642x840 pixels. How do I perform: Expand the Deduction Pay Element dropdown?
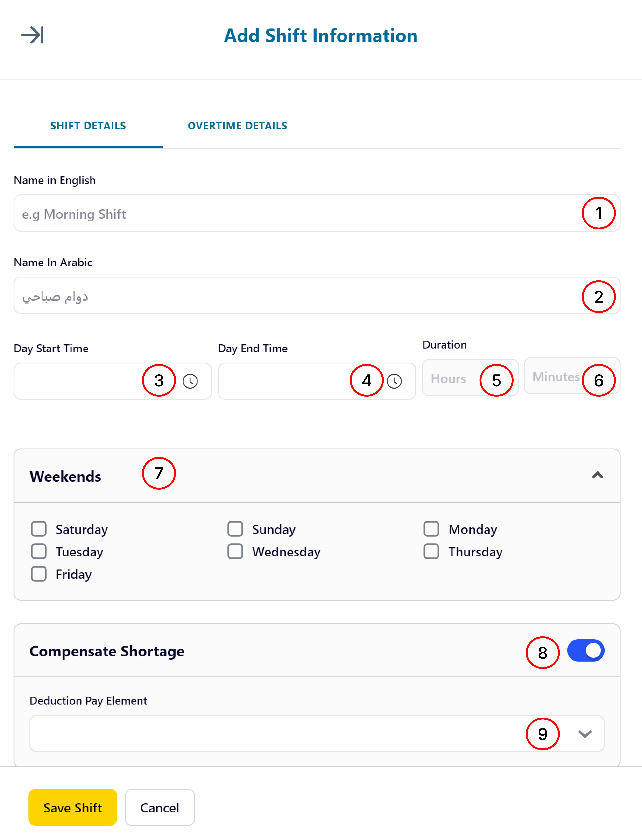pyautogui.click(x=585, y=734)
